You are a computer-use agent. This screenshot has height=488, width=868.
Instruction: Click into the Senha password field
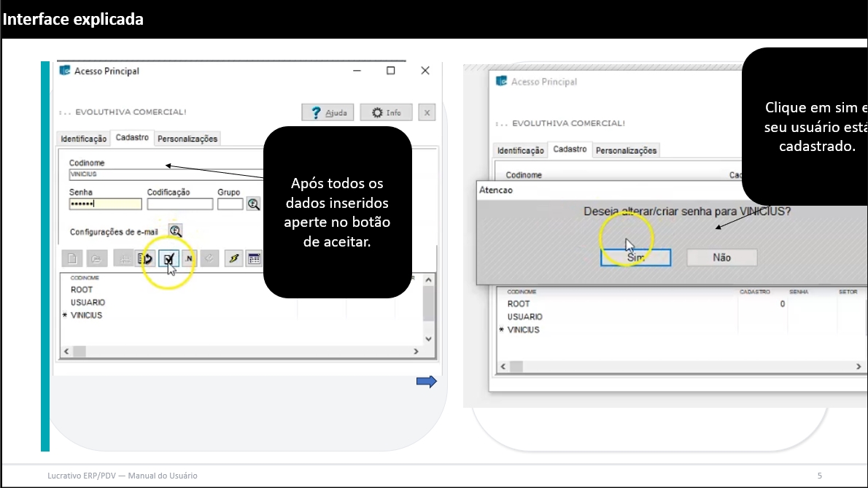[x=105, y=204]
